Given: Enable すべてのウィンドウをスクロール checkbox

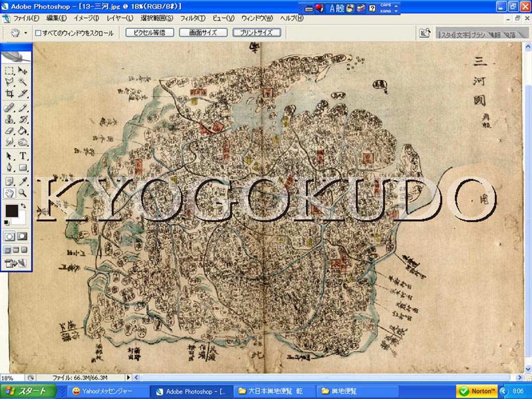Looking at the screenshot, I should pyautogui.click(x=38, y=33).
